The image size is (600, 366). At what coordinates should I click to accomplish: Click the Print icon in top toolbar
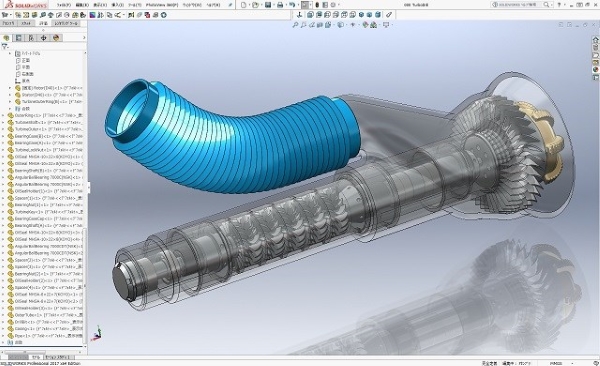(280, 5)
